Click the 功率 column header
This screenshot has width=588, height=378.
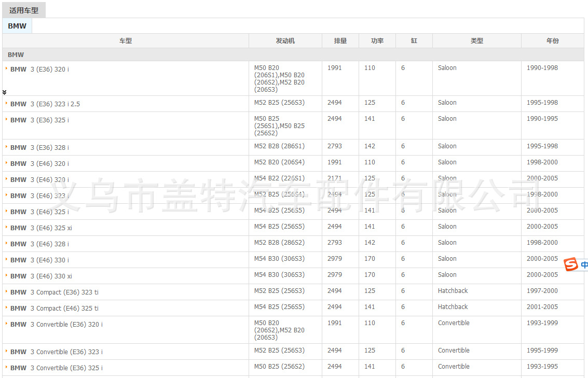377,41
